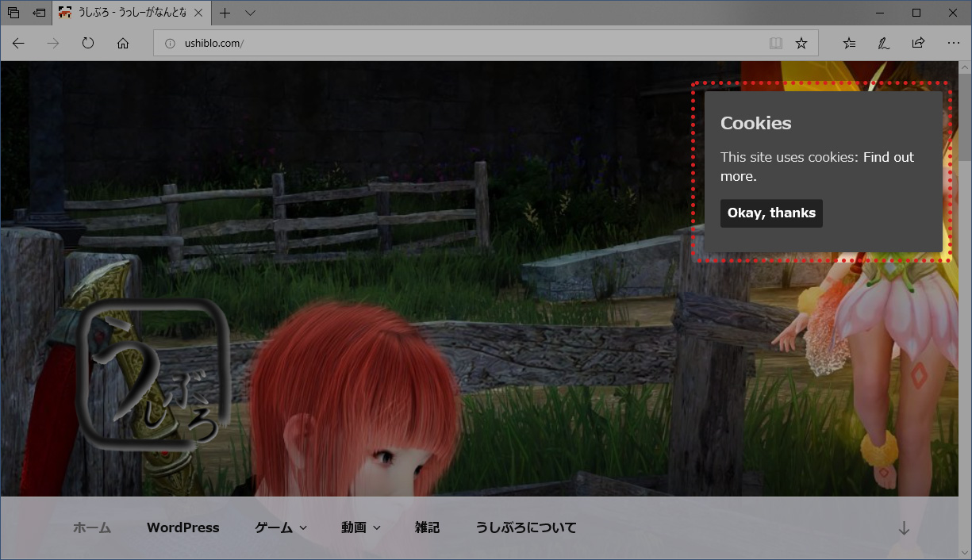Screen dimensions: 972x560
Task: Open the 雑記 menu item
Action: 427,527
